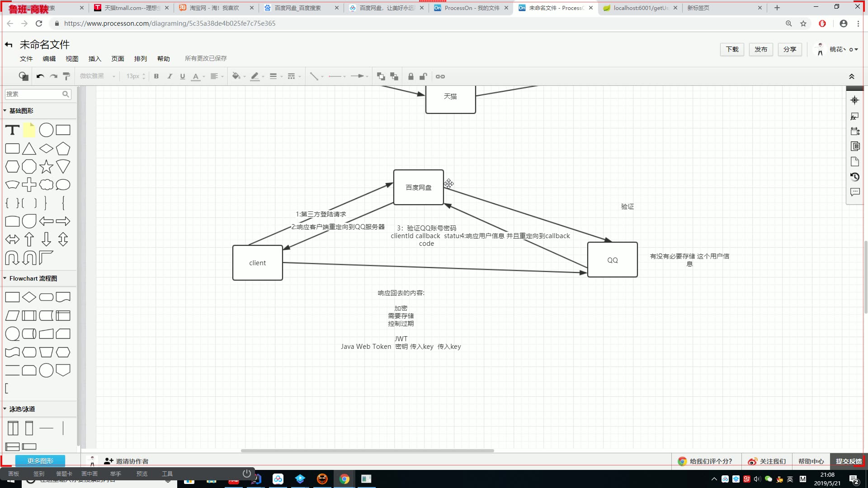Image resolution: width=868 pixels, height=488 pixels.
Task: Open the page settings icon in right panel
Action: (x=854, y=161)
